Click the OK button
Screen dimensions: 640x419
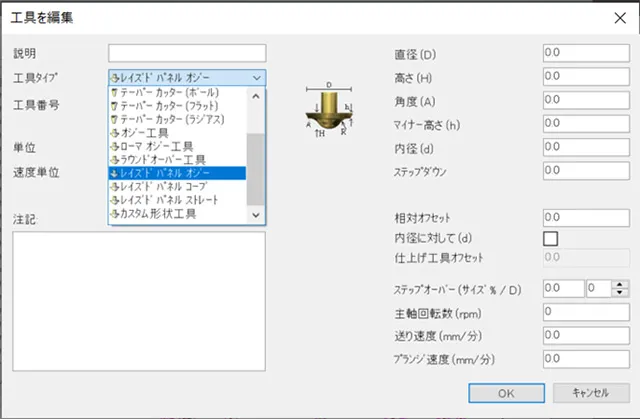(x=507, y=392)
